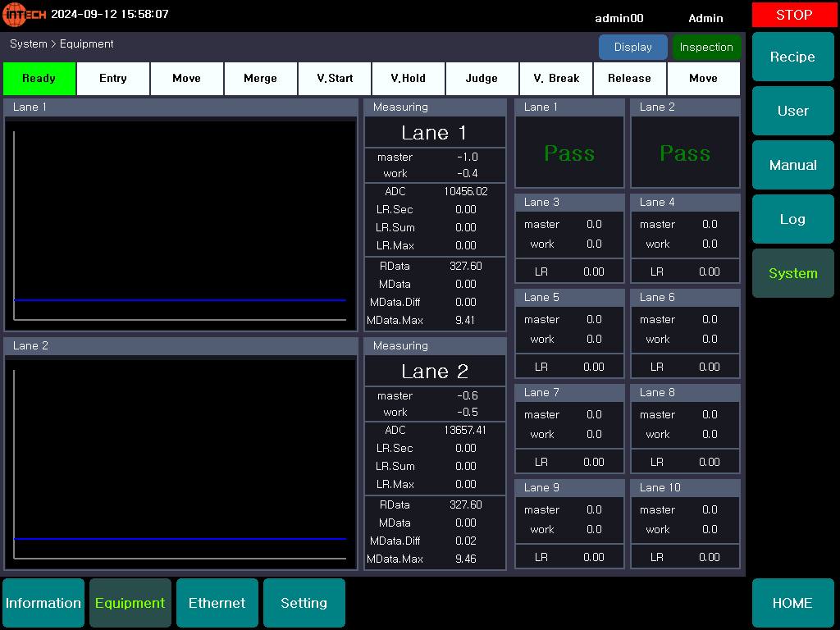
Task: Click the Lane 8 panel header
Action: (685, 393)
